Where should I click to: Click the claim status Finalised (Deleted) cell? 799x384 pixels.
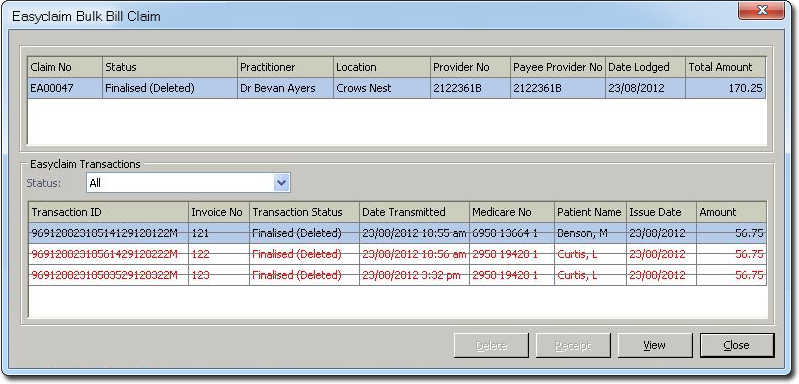(170, 88)
